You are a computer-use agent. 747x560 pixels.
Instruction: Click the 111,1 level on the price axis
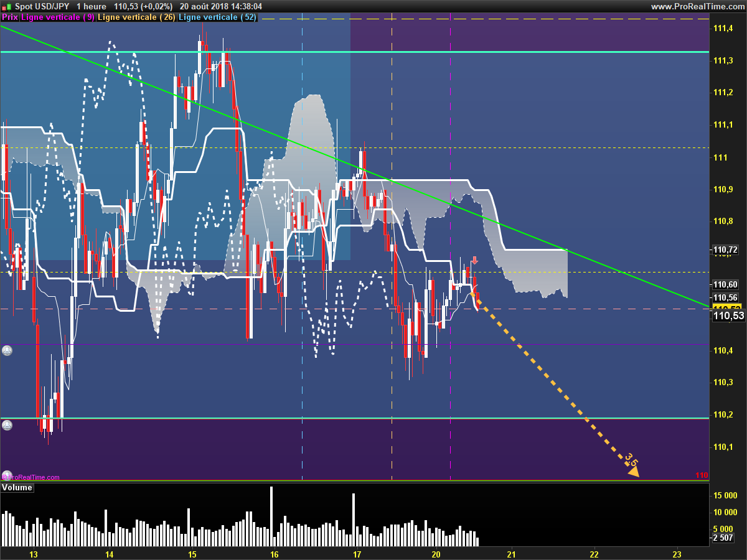pyautogui.click(x=723, y=125)
